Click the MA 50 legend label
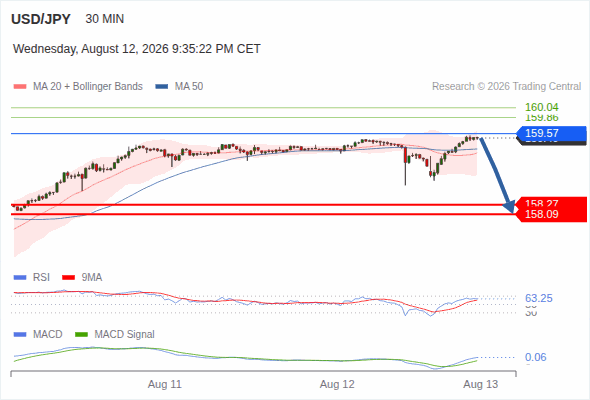The image size is (590, 400). 189,87
